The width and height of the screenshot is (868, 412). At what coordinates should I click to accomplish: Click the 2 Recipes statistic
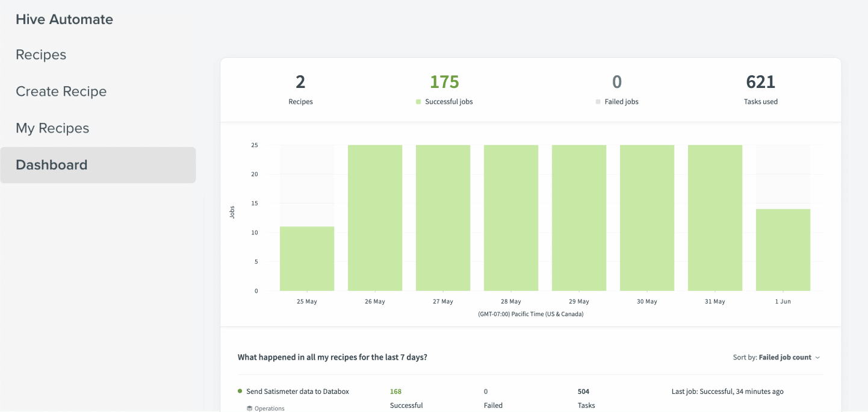pyautogui.click(x=300, y=82)
